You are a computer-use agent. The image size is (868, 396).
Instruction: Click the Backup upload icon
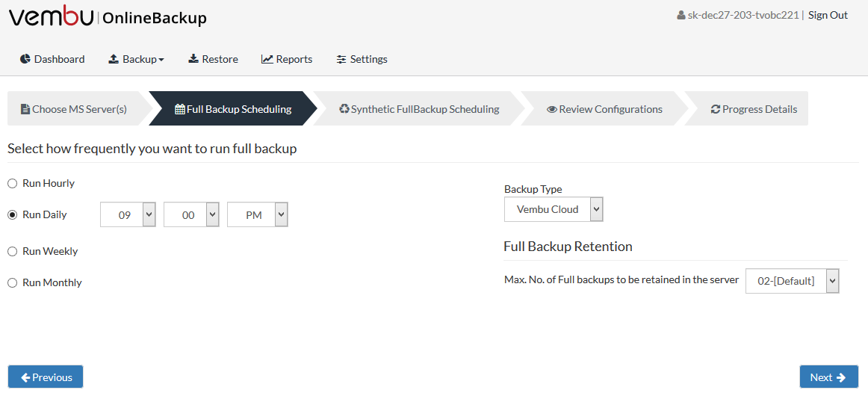point(114,59)
